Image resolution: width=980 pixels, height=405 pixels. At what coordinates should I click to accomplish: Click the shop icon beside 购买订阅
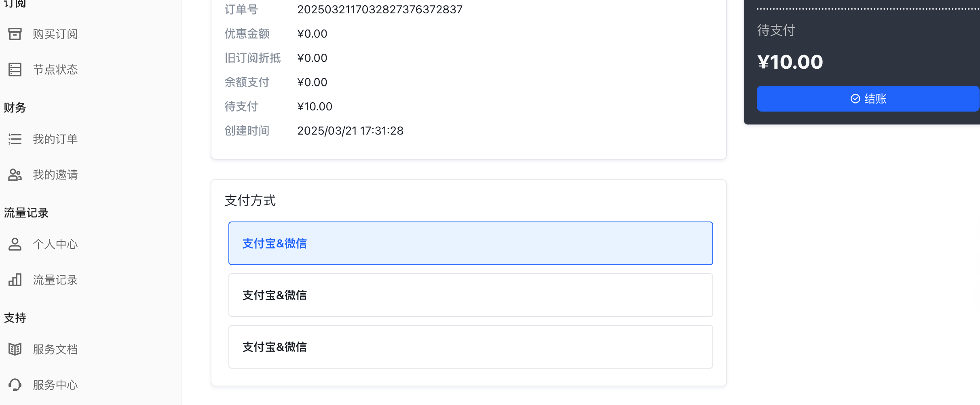15,34
